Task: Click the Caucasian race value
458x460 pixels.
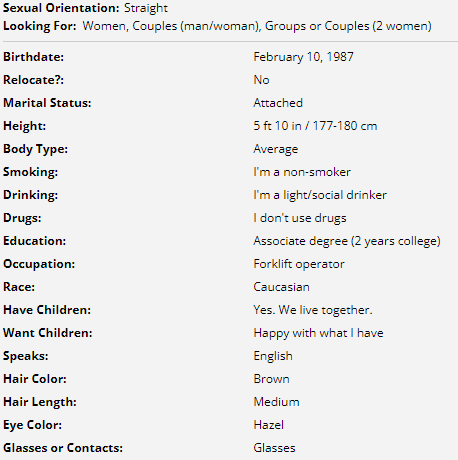Action: click(x=281, y=287)
